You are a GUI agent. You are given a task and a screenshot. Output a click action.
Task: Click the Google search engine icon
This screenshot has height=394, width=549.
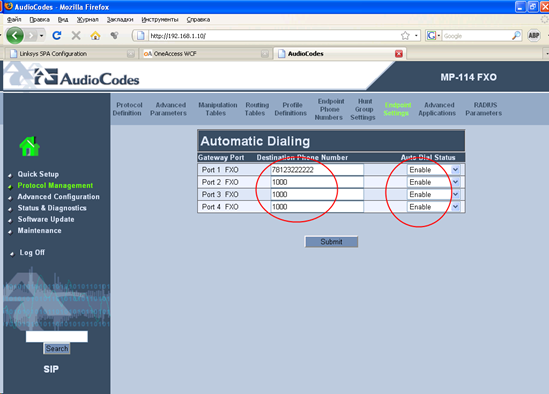tap(431, 35)
